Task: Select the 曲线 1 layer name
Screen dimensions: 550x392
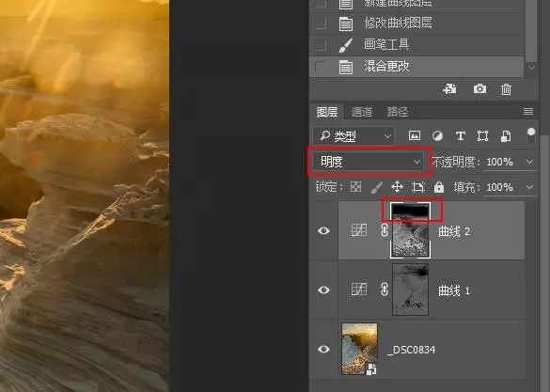Action: click(454, 290)
